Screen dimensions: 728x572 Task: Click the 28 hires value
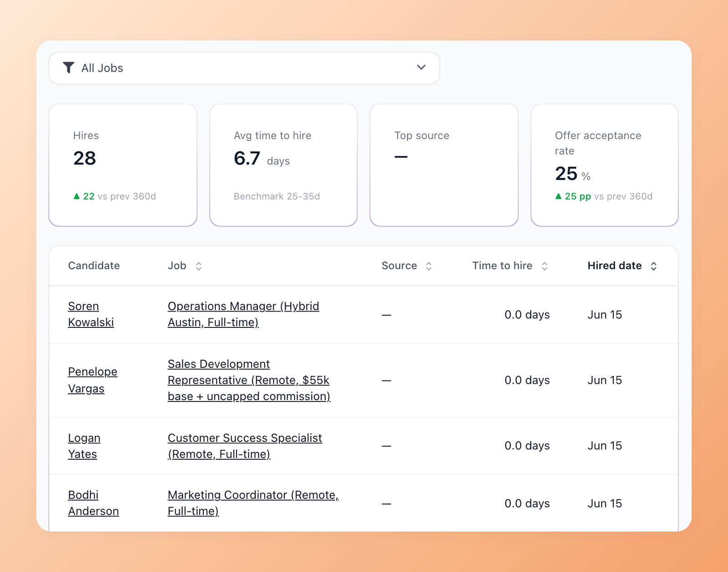pos(85,158)
